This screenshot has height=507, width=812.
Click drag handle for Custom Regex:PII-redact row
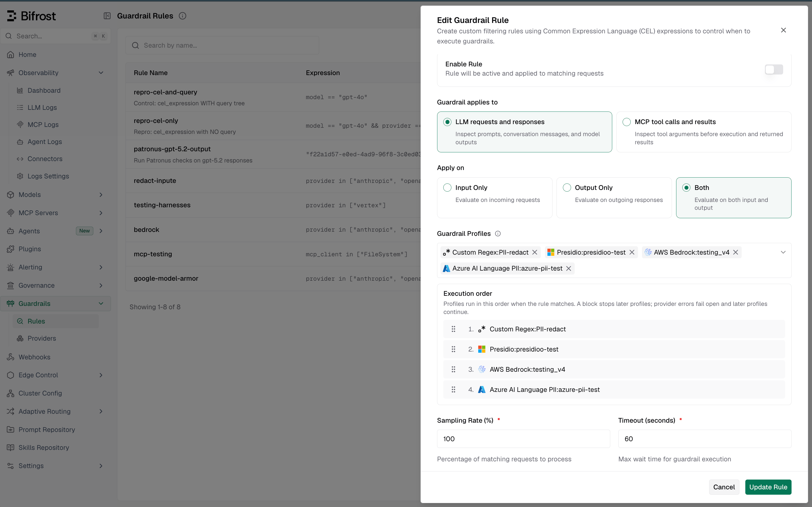point(453,329)
